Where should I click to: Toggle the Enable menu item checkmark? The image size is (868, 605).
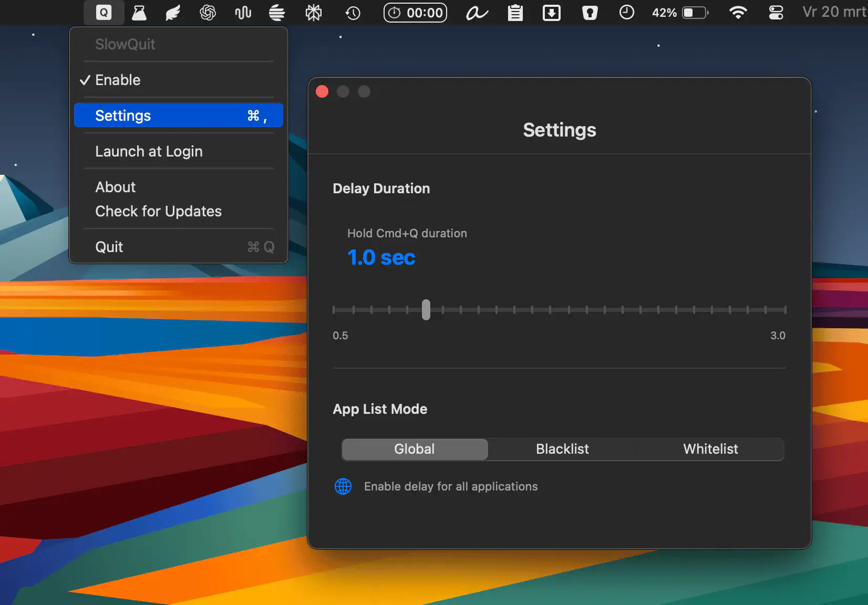118,80
